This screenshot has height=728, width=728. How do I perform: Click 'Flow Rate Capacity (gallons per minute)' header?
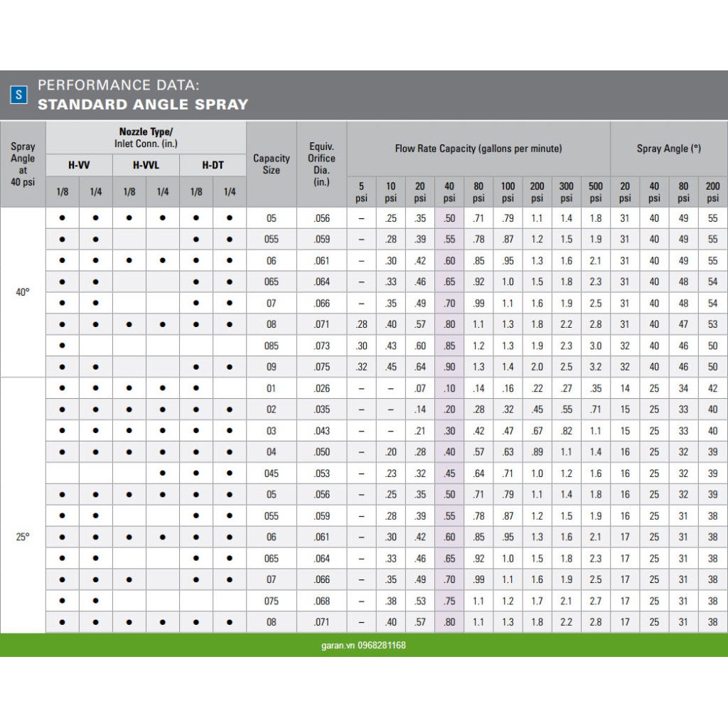478,149
